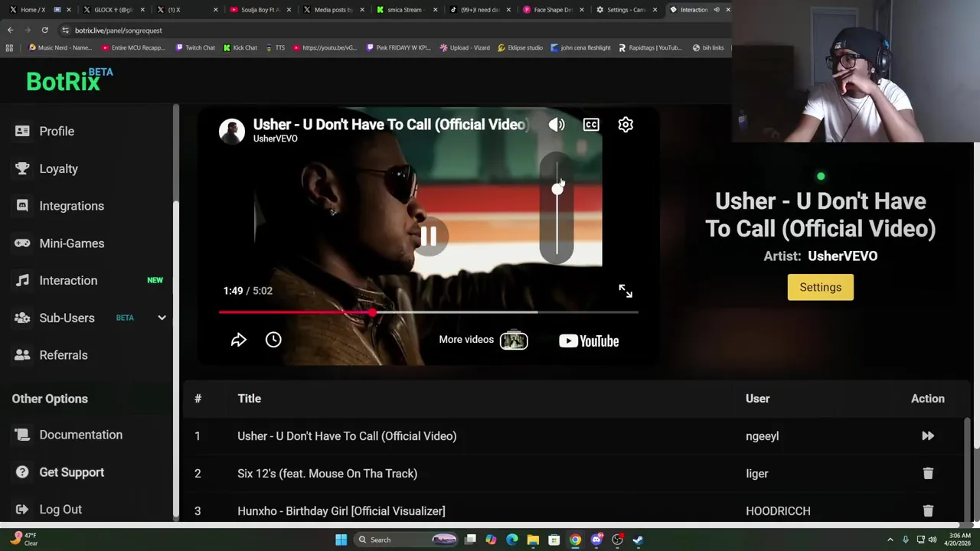The width and height of the screenshot is (980, 551).
Task: Open video settings gear
Action: pos(626,125)
